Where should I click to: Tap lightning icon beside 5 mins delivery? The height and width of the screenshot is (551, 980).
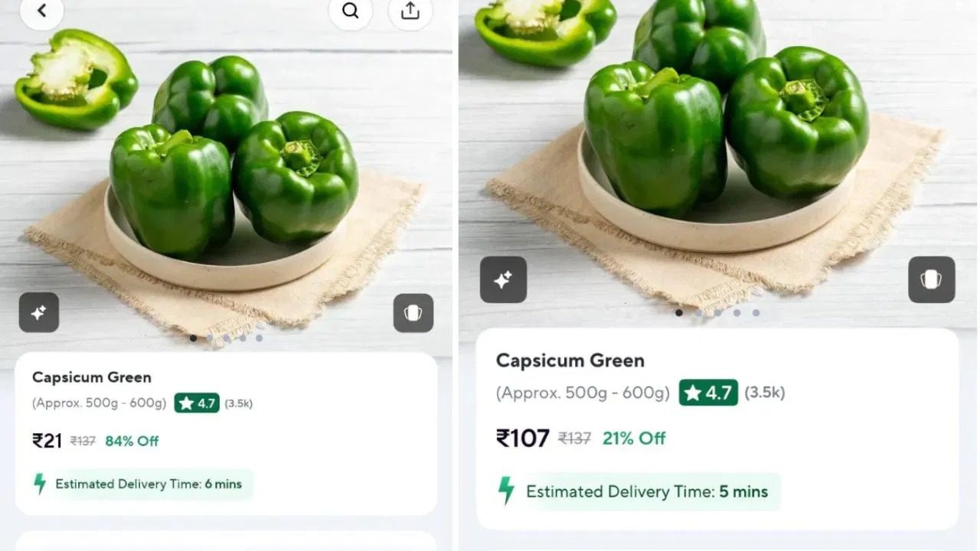pos(506,491)
